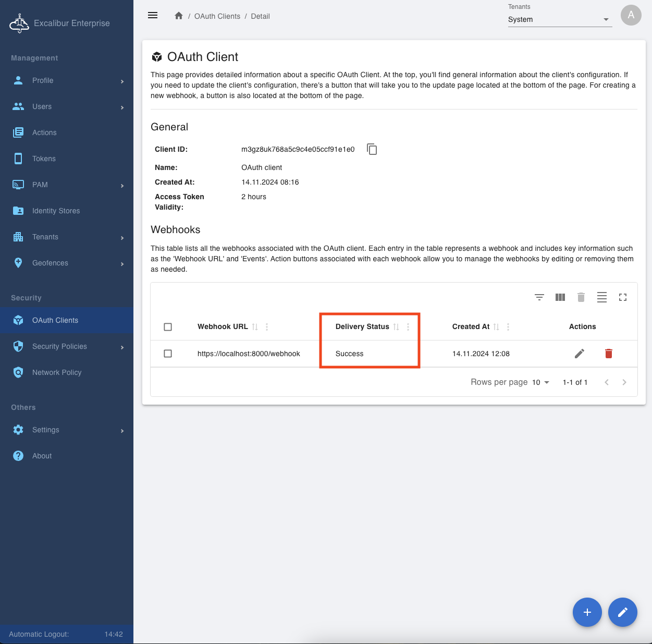Click the home icon in breadcrumb
652x644 pixels.
179,16
